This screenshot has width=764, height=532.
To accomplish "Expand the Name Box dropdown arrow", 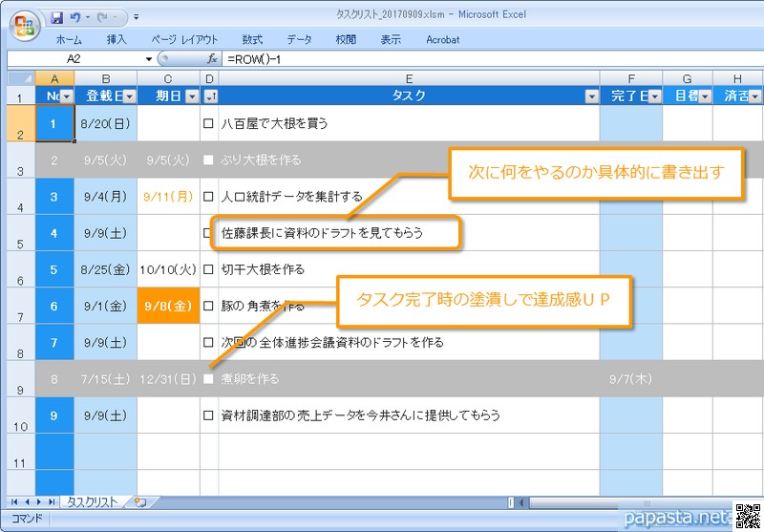I will tap(148, 59).
